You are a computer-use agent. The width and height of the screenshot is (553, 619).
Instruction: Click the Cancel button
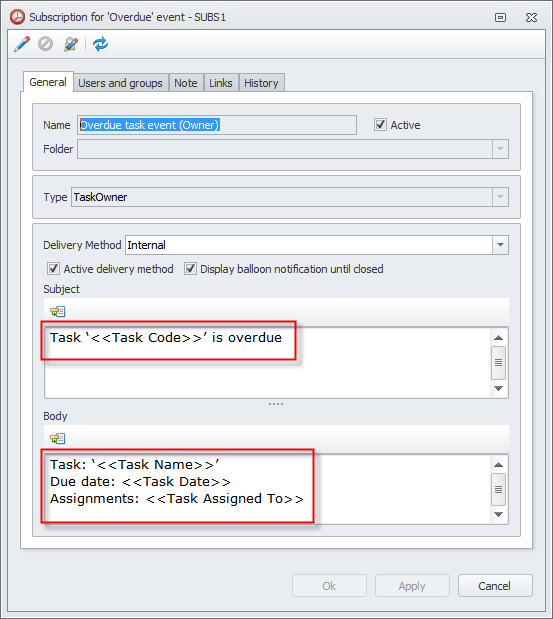click(495, 586)
